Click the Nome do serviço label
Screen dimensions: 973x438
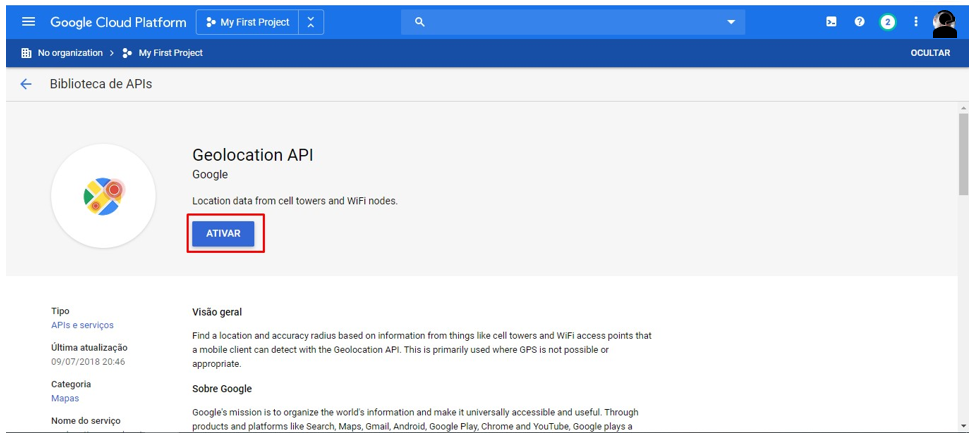(86, 421)
